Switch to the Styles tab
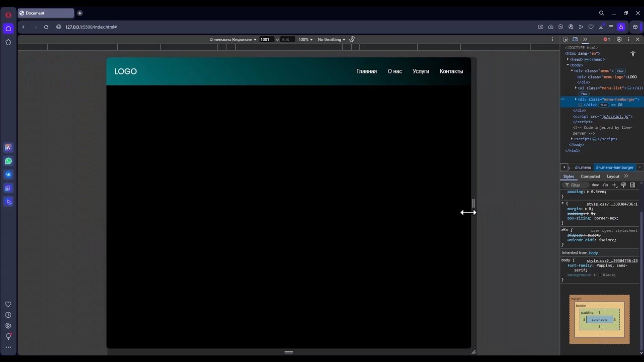This screenshot has width=644, height=362. (569, 176)
